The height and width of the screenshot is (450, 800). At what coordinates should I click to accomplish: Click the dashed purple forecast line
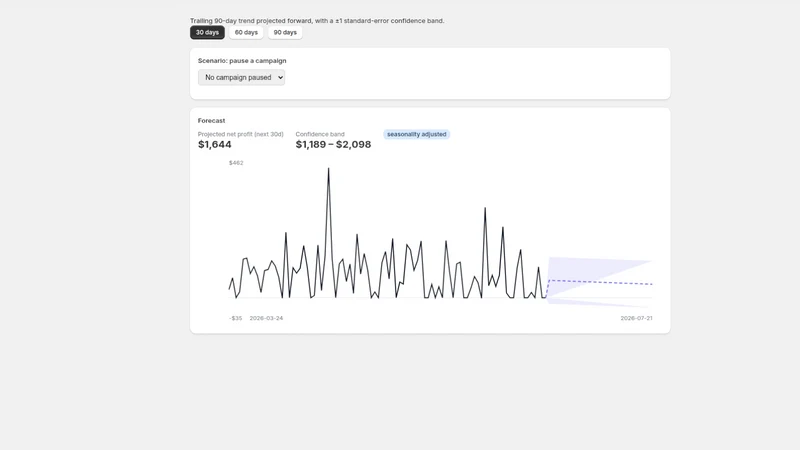click(599, 282)
